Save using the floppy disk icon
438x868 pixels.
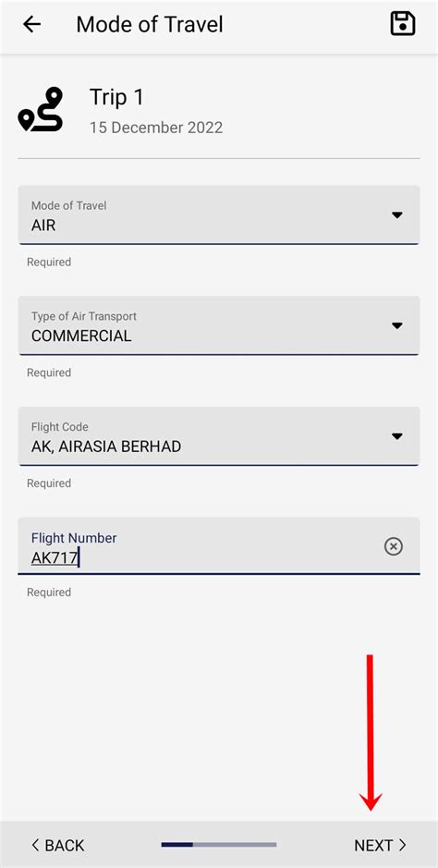coord(403,24)
